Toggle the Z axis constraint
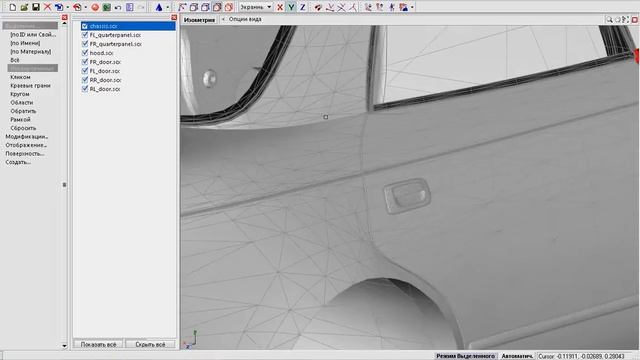This screenshot has width=640, height=360. click(303, 7)
